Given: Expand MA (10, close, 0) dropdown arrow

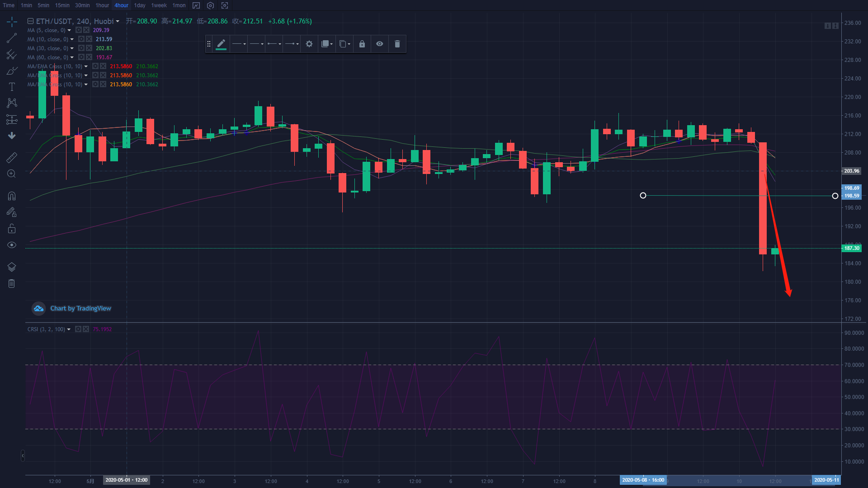Looking at the screenshot, I should 72,39.
